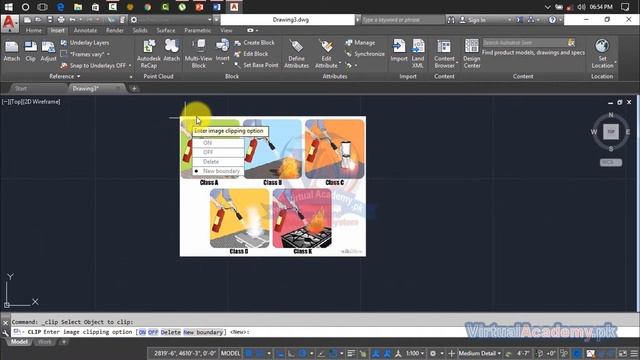Click the Search Autodesk Seek field
Viewport: 640px width, 360px height.
(524, 42)
